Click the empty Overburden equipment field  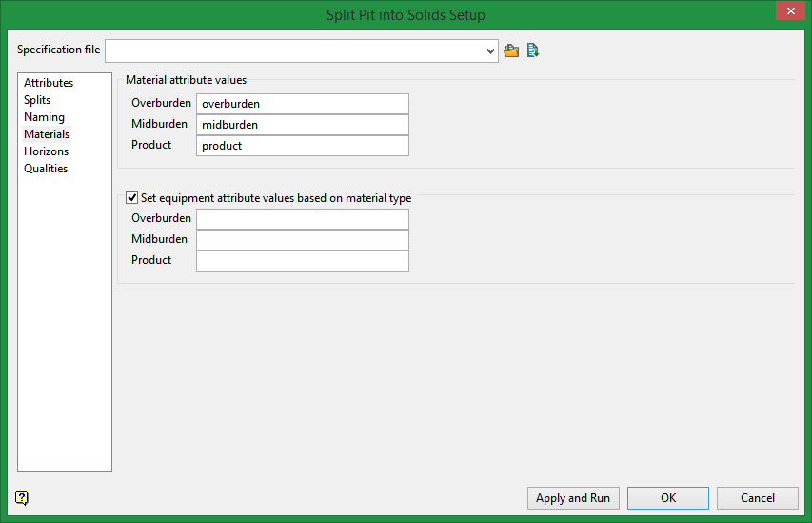point(302,219)
